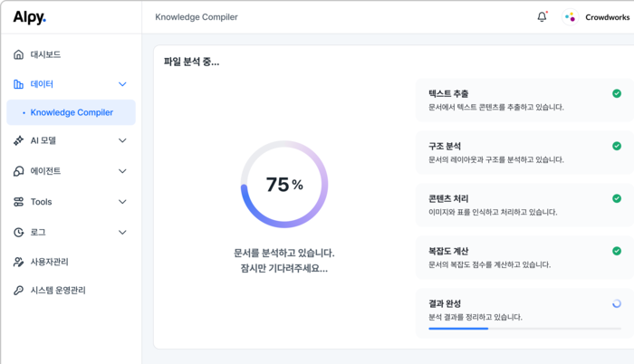Click the 에이전트 menu label

(45, 171)
